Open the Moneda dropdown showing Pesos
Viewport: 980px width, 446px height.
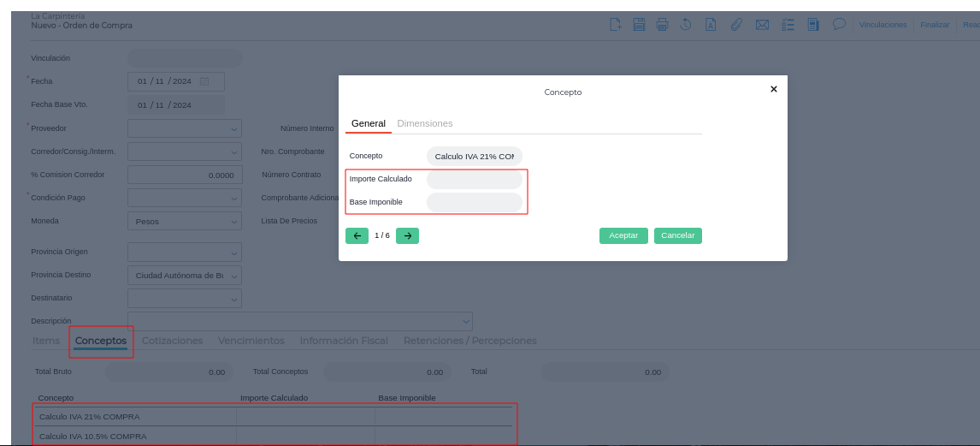click(x=185, y=222)
